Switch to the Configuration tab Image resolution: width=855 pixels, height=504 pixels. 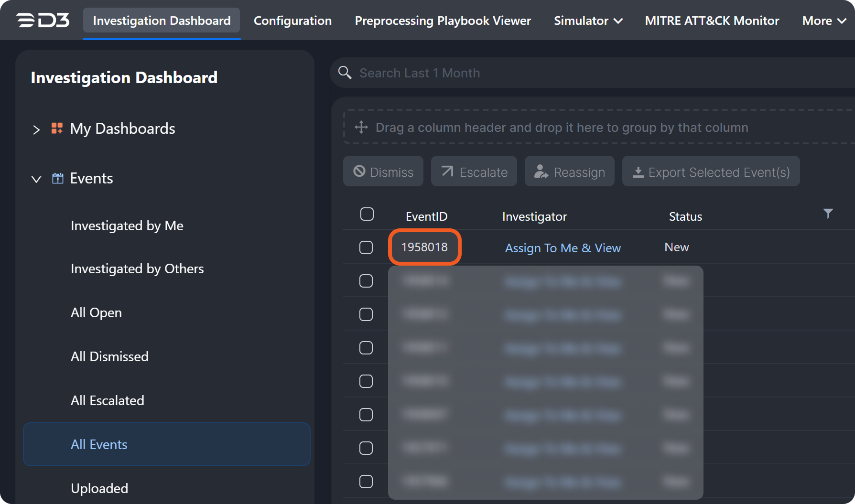click(x=292, y=21)
